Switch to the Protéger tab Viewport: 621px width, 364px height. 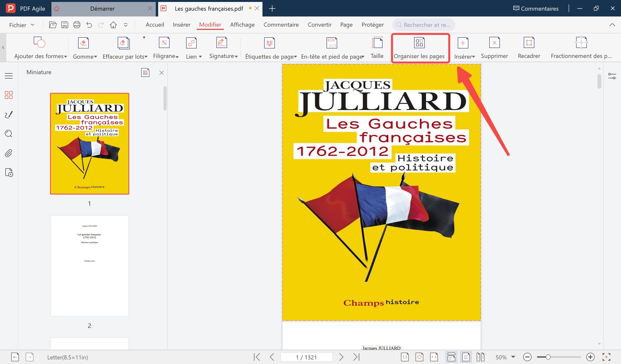[372, 25]
